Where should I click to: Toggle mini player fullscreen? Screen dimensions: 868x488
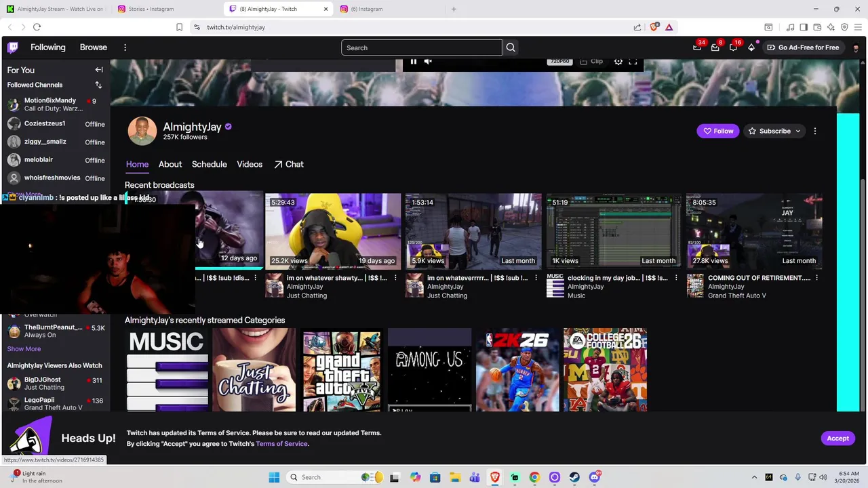pyautogui.click(x=633, y=62)
